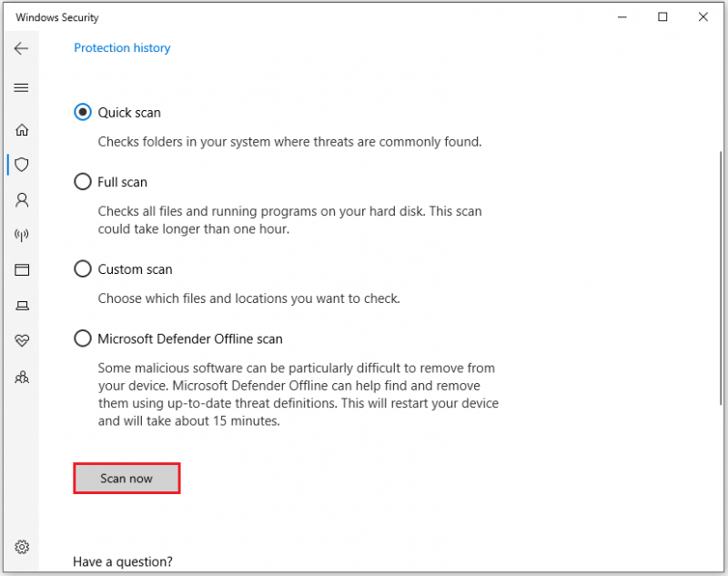Maximize the Windows Security window

pyautogui.click(x=662, y=17)
